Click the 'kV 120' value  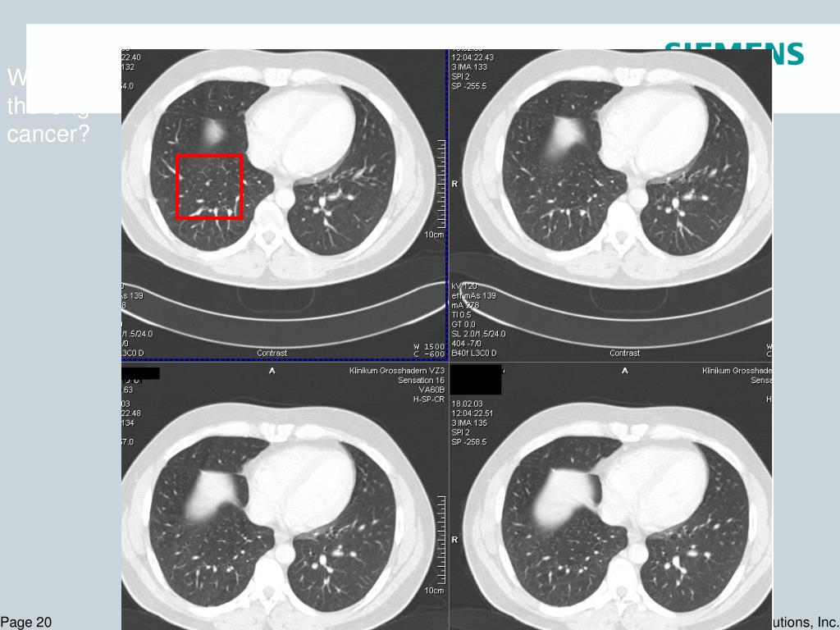click(464, 286)
